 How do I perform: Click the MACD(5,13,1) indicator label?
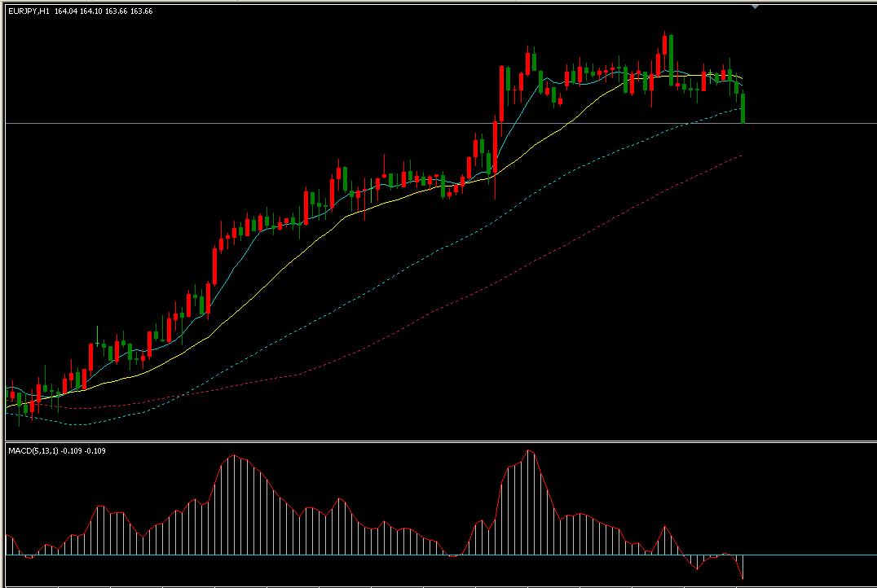tap(33, 450)
